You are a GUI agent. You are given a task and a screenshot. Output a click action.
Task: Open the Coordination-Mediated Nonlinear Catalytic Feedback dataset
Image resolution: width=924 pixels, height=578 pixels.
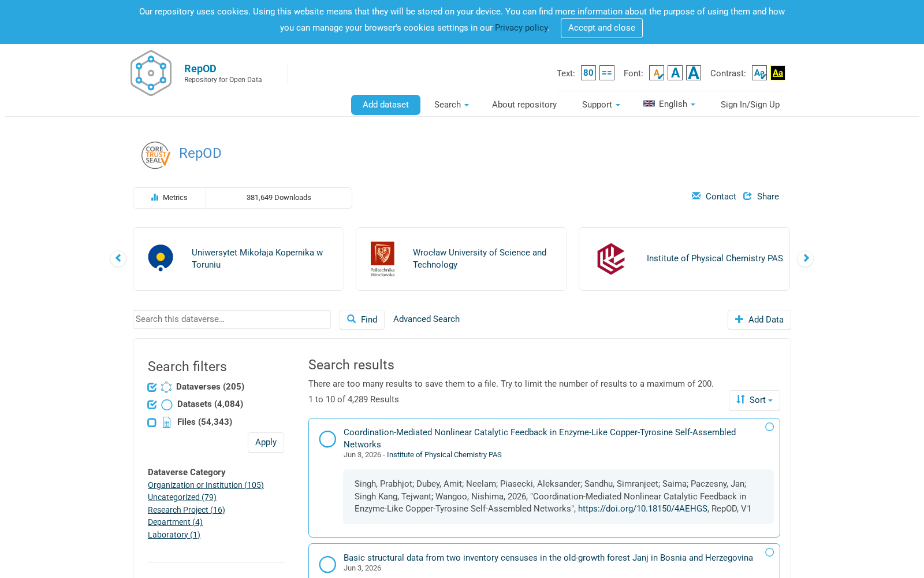539,438
